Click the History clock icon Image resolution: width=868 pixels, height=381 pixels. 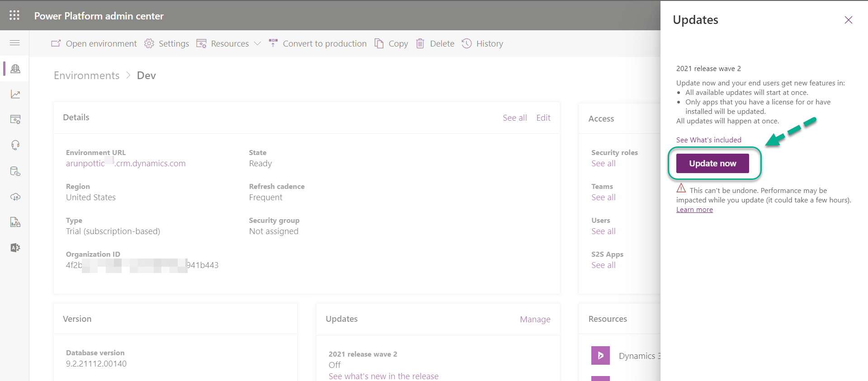click(x=467, y=43)
